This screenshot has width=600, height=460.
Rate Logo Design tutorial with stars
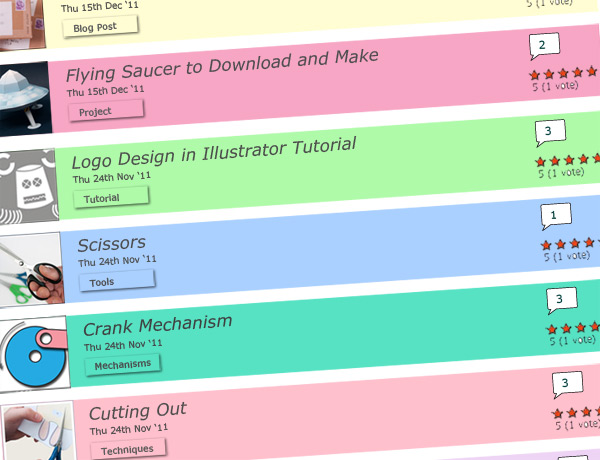(567, 160)
